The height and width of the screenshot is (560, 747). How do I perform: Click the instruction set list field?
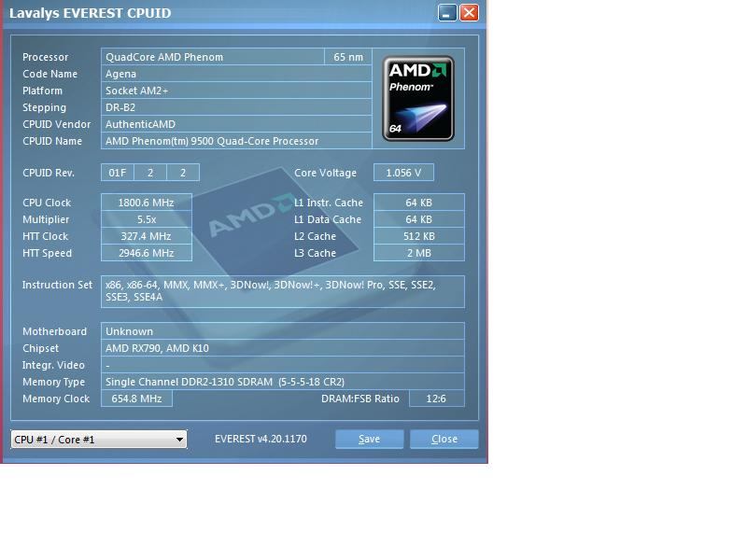(283, 291)
